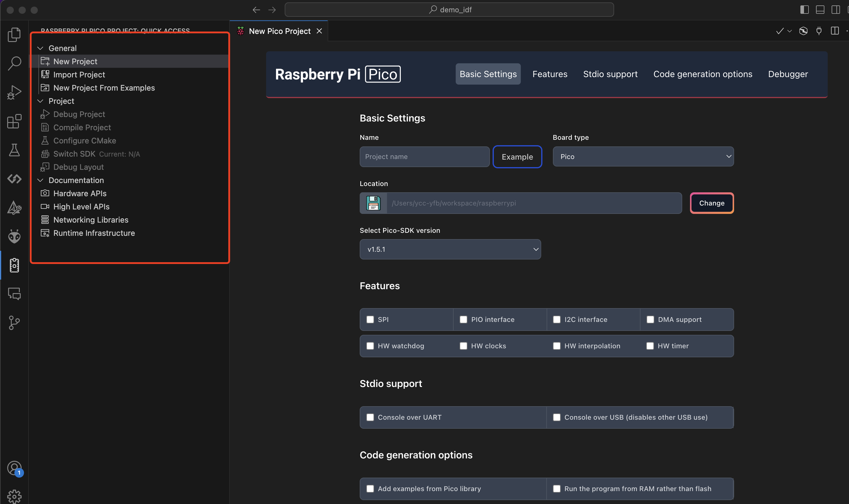Open the Pico-SDK version dropdown
This screenshot has height=504, width=849.
click(450, 249)
